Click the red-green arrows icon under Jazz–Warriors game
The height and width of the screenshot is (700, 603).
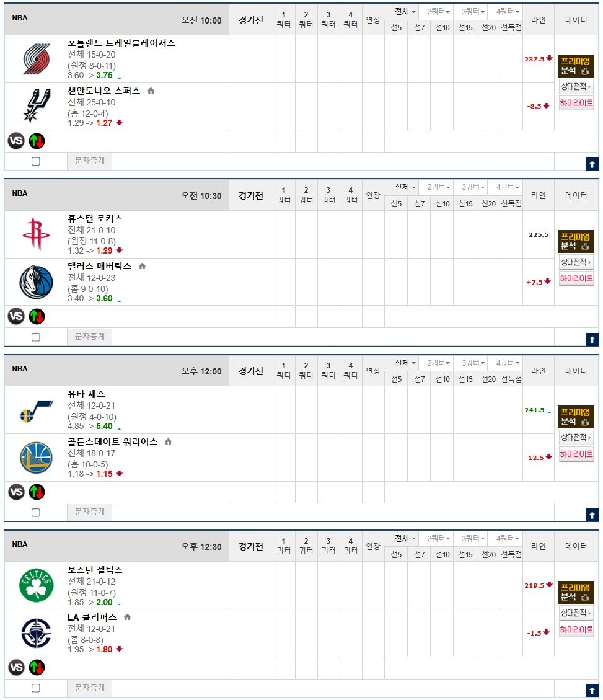click(37, 492)
